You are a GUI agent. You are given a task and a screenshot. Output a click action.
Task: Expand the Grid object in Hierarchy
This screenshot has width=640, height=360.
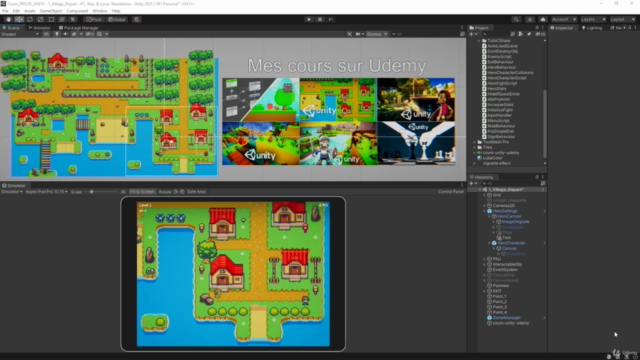pos(484,195)
